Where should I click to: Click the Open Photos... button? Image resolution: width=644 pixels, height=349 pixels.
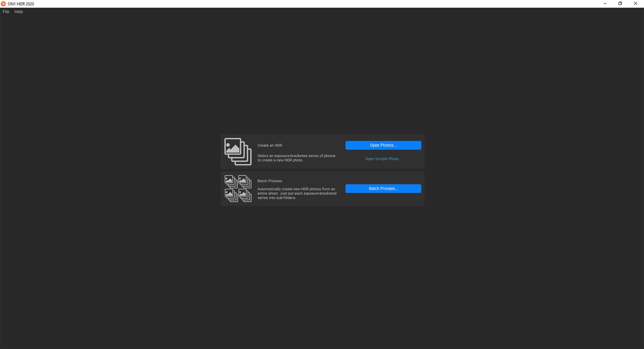coord(383,145)
